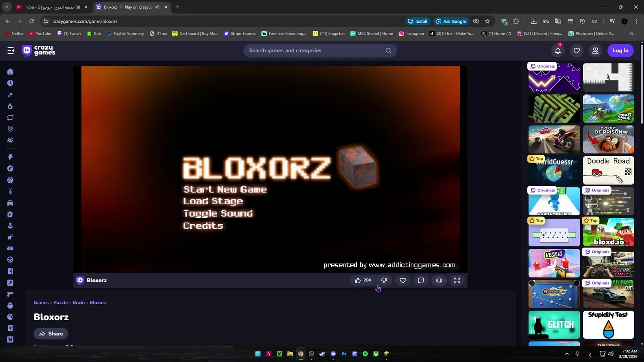Open the Photopea bookmark

point(591,34)
